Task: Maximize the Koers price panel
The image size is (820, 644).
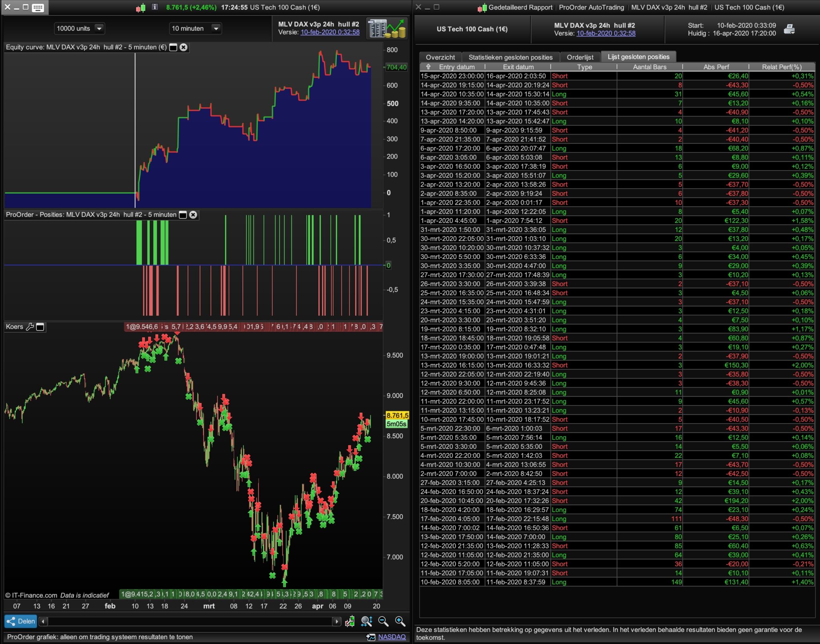Action: 40,327
